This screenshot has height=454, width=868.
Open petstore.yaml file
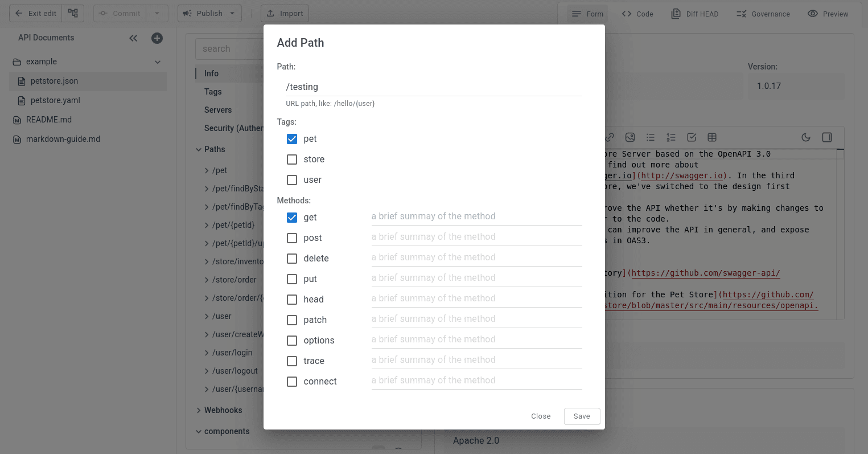click(88, 100)
